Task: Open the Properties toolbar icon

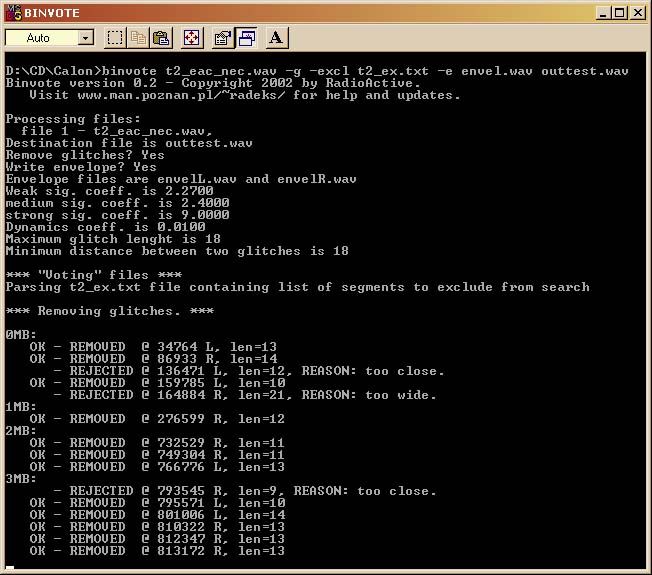Action: pos(222,38)
